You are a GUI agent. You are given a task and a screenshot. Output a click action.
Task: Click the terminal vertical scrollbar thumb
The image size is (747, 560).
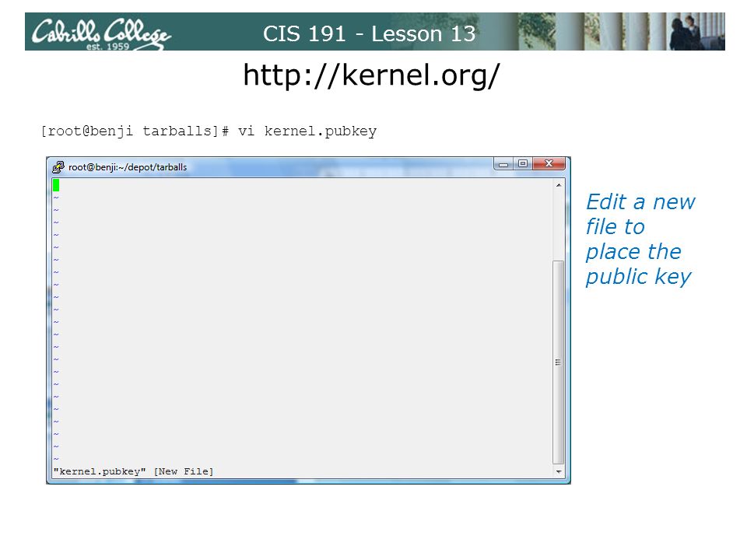click(559, 362)
